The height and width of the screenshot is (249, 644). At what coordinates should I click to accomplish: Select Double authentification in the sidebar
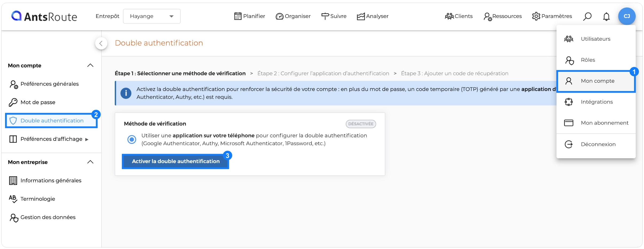coord(51,120)
